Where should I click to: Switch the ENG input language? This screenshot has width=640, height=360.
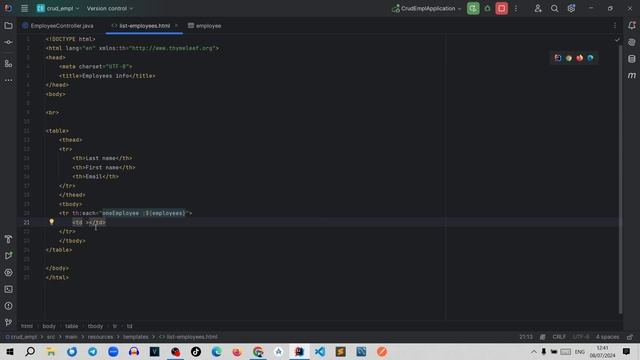(580, 351)
